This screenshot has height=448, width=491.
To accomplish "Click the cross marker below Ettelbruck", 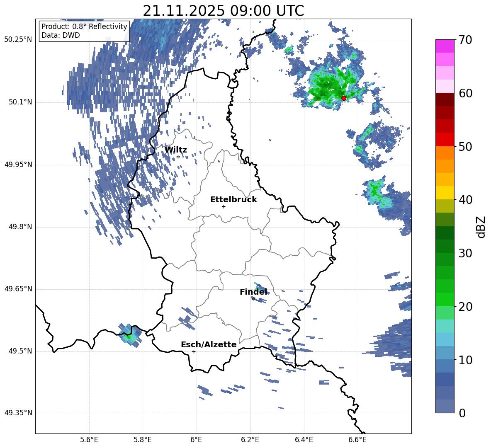I will (224, 206).
